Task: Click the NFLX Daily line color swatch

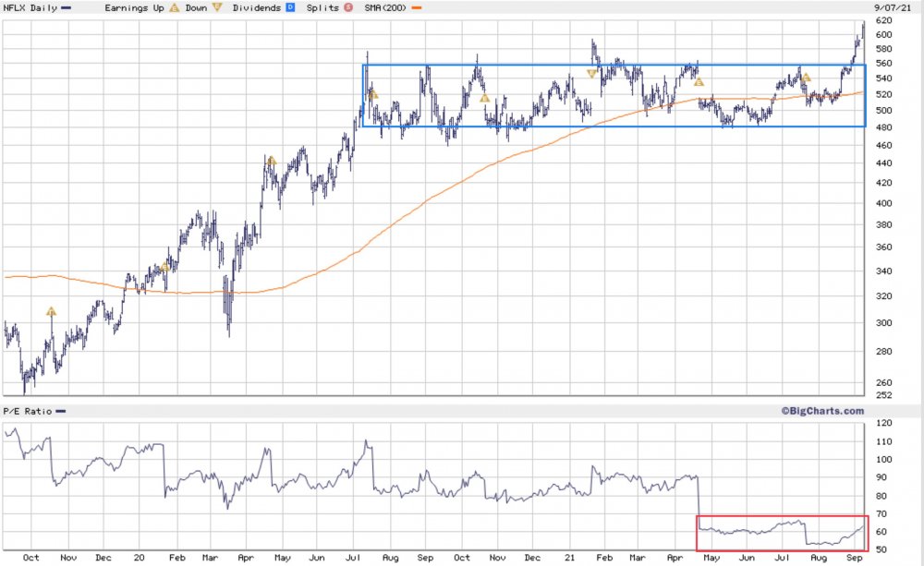Action: pyautogui.click(x=66, y=7)
